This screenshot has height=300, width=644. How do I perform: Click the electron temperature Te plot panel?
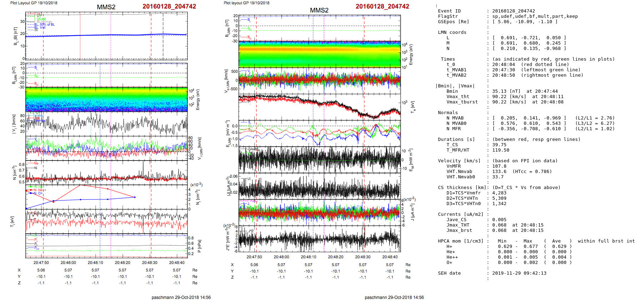tap(319, 106)
